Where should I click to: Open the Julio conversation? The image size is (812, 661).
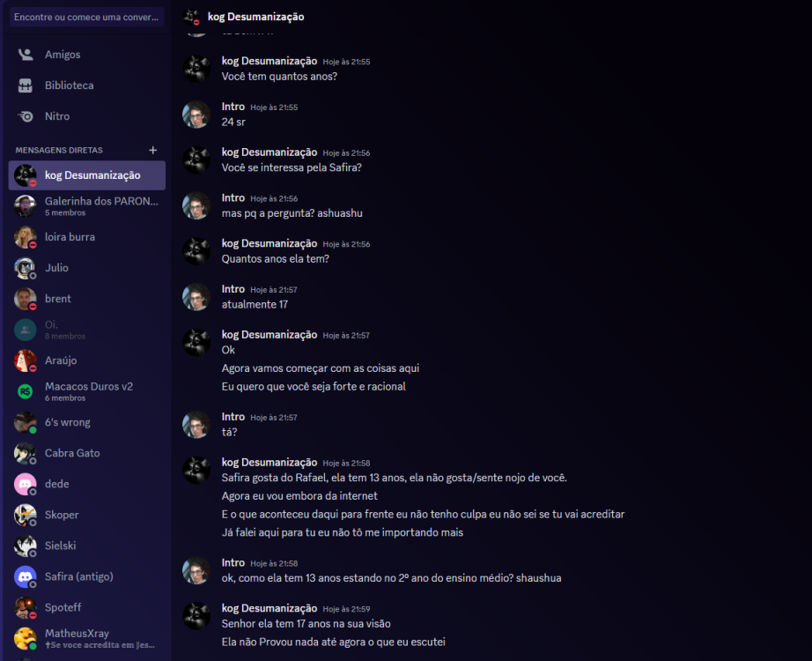(x=87, y=268)
